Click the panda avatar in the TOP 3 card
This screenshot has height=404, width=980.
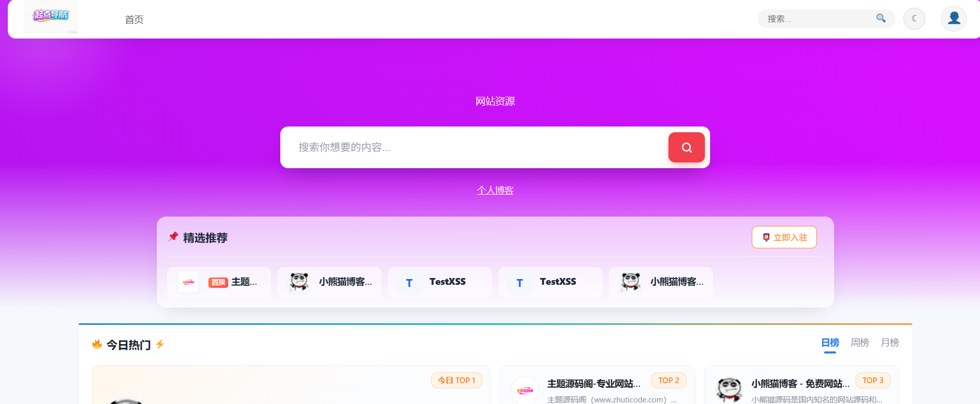[729, 390]
